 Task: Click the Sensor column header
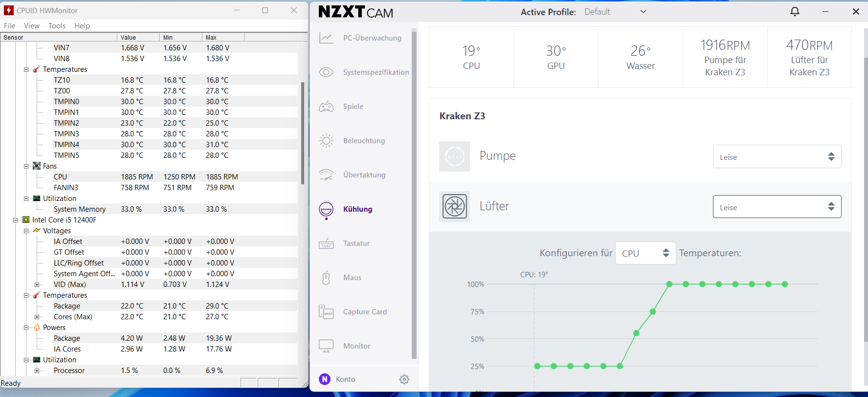(x=59, y=37)
